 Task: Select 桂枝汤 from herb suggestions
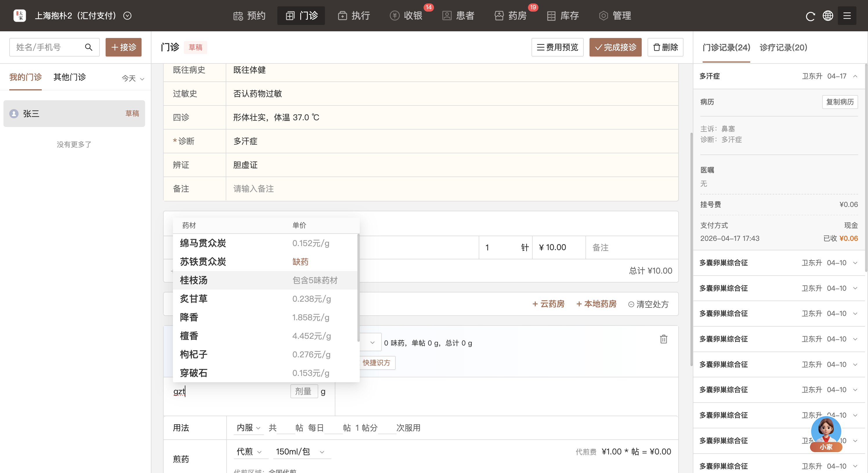pos(194,280)
